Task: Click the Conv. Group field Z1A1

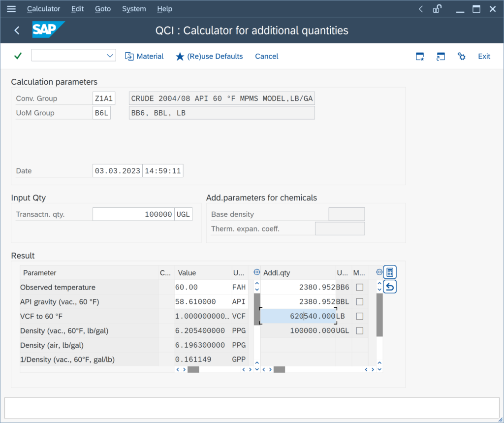Action: 104,98
